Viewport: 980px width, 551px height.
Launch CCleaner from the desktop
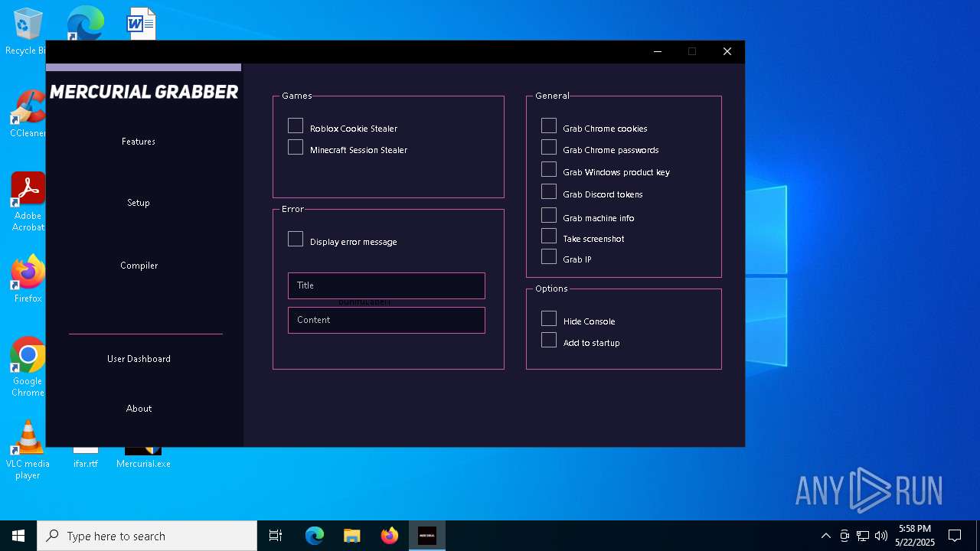pyautogui.click(x=28, y=113)
